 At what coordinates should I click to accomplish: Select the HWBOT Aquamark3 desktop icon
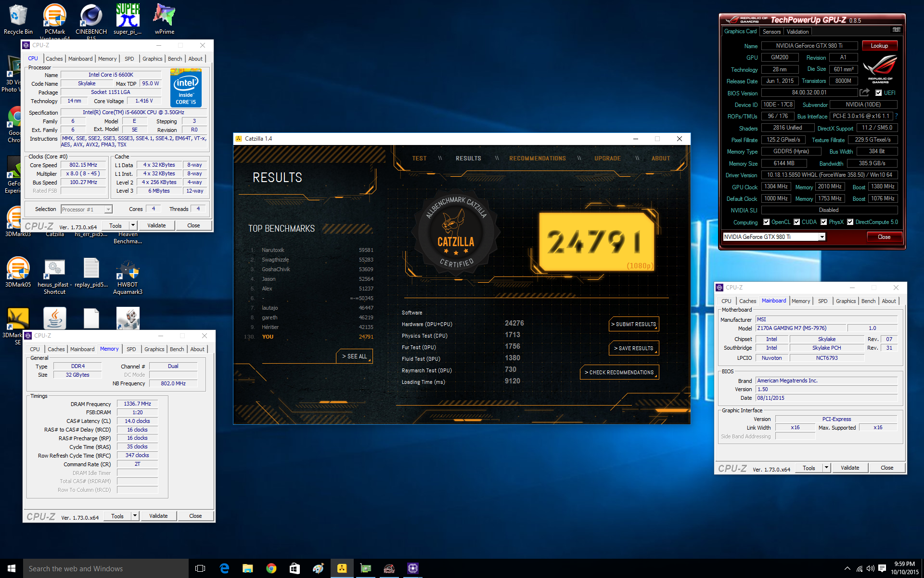coord(128,276)
